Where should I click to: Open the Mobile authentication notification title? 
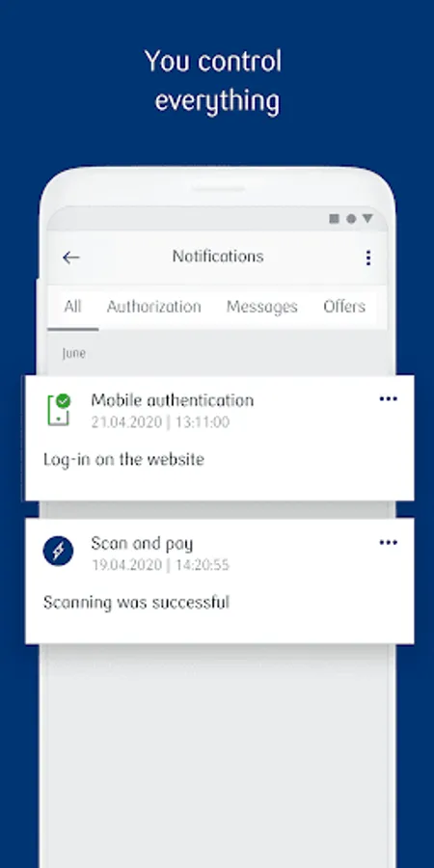[x=173, y=400]
